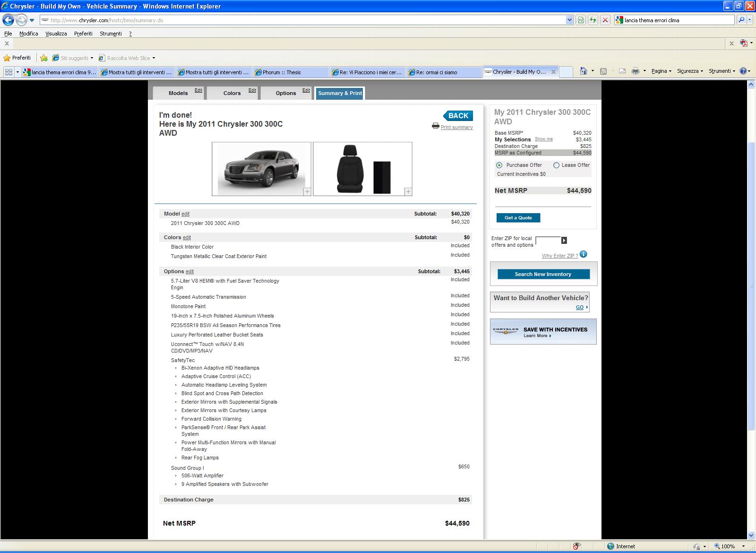Enlarge the seat interior thumbnail plus icon

[x=408, y=191]
